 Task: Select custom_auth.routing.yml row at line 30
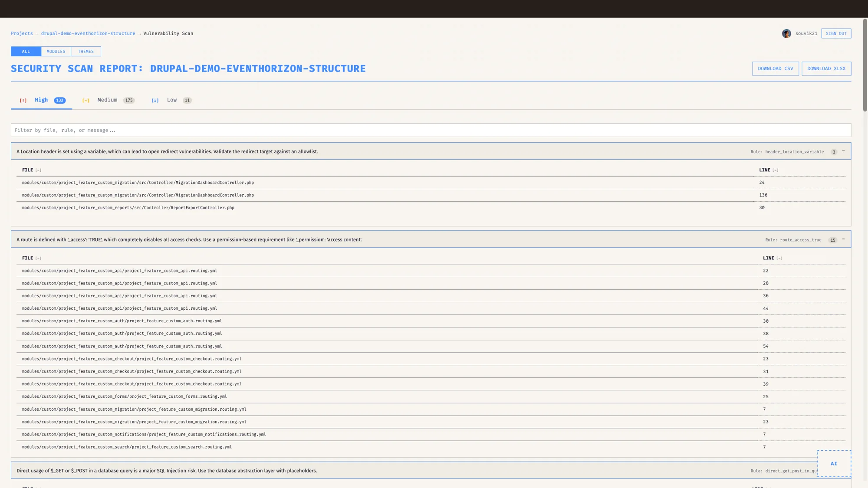click(431, 321)
